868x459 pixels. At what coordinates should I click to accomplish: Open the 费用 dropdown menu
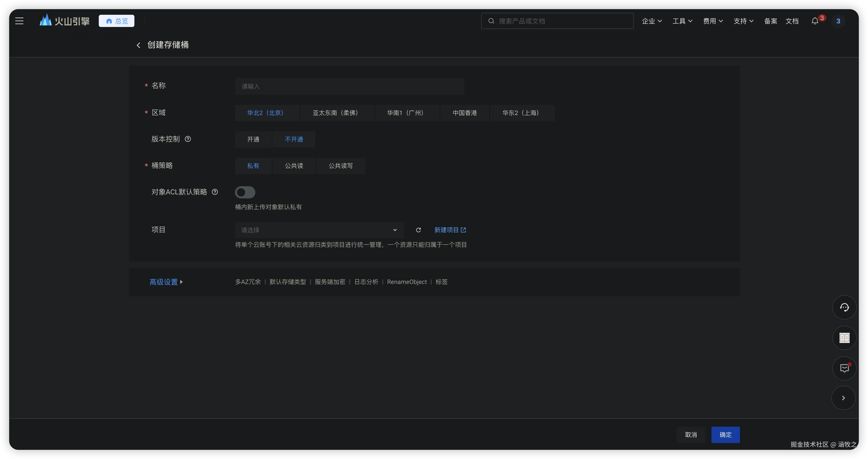pyautogui.click(x=713, y=21)
